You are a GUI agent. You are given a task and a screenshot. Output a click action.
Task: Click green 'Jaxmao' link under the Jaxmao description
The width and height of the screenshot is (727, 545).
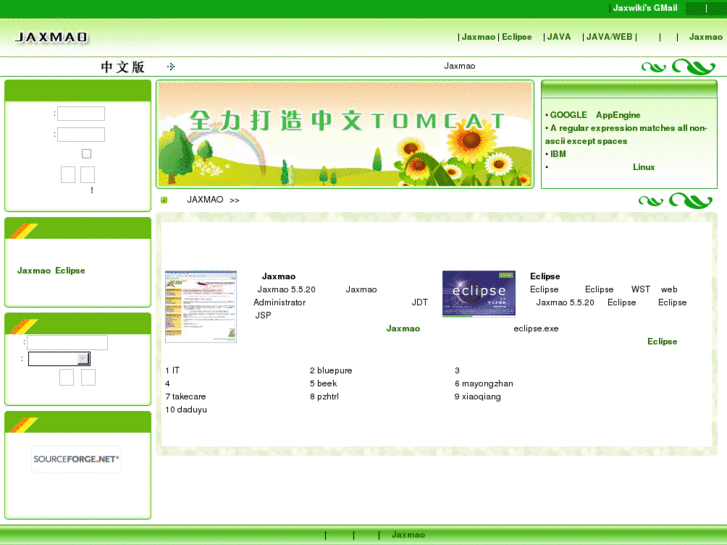[403, 328]
